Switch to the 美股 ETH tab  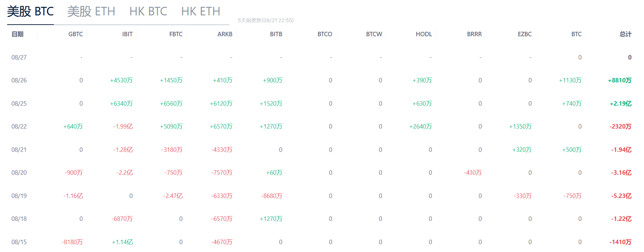[x=91, y=12]
